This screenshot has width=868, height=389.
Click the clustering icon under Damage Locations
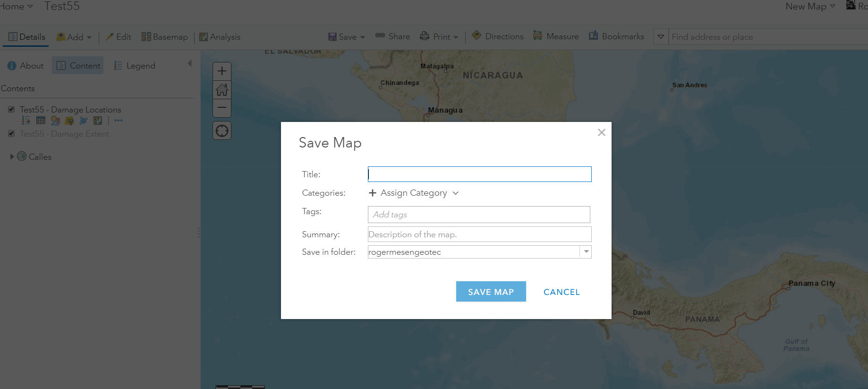click(x=84, y=121)
